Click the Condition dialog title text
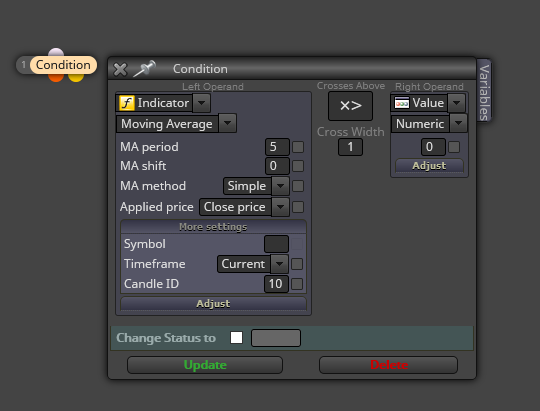The width and height of the screenshot is (540, 411). click(200, 69)
